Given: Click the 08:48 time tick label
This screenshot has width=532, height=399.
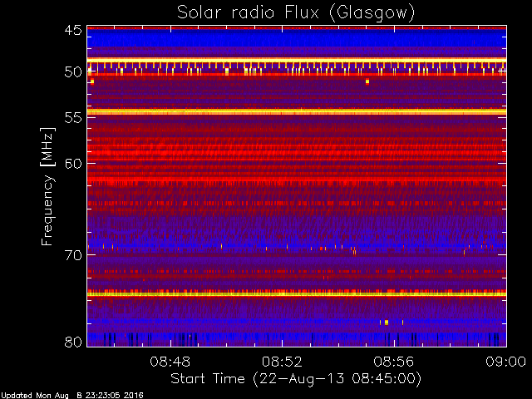Looking at the screenshot, I should pos(170,362).
